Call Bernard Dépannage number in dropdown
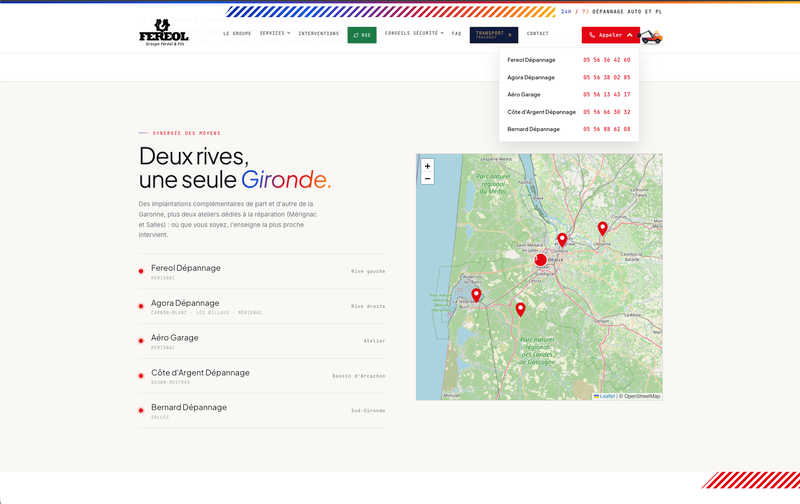Screen dimensions: 800x504 (x=607, y=130)
